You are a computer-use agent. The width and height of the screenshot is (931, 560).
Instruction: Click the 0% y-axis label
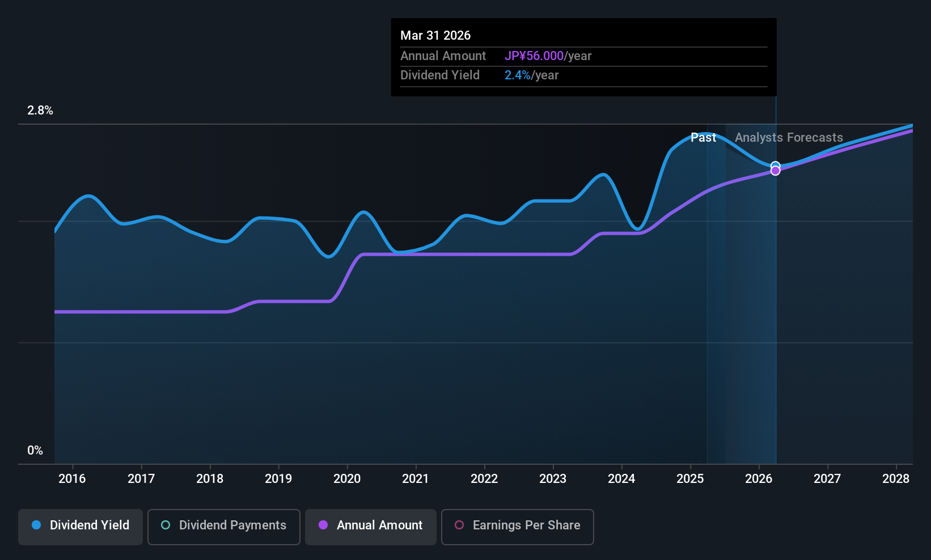[x=35, y=451]
